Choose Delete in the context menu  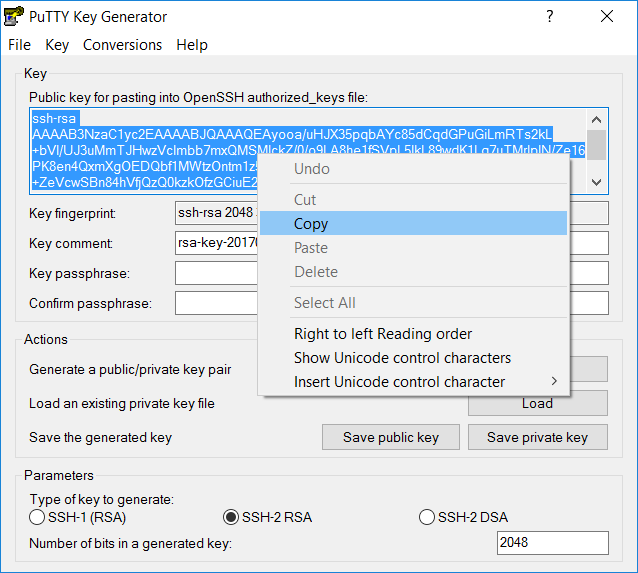(x=413, y=271)
